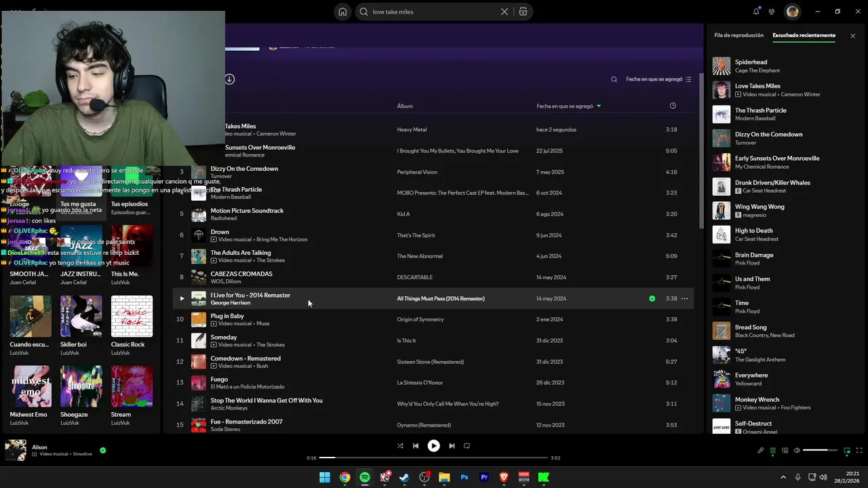Viewport: 868px width, 488px height.
Task: Click the search field with 'love take miles'
Action: click(x=434, y=12)
